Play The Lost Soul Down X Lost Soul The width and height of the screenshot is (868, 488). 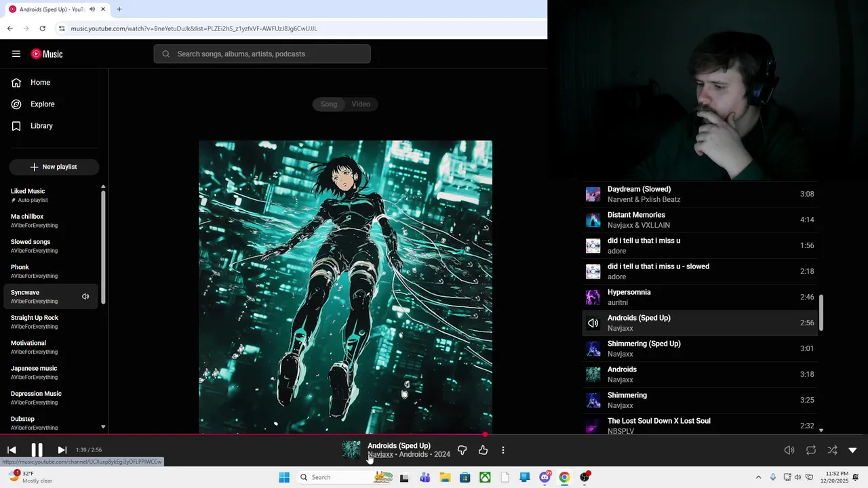coord(700,426)
